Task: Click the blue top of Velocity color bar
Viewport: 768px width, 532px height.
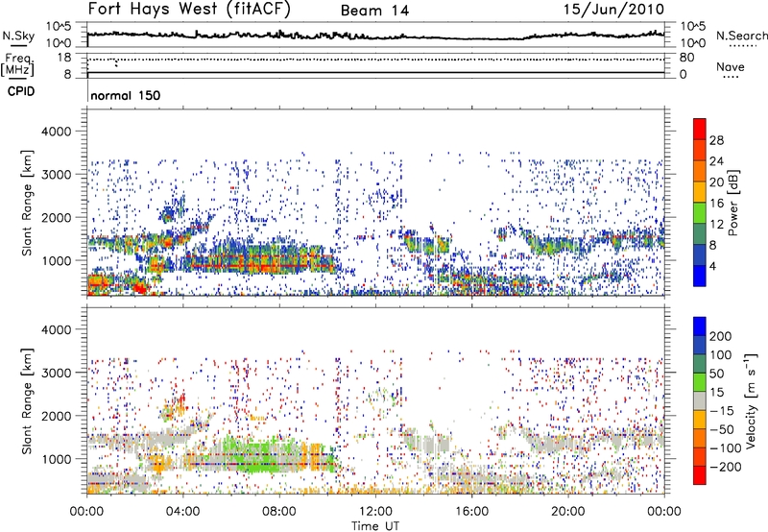Action: [x=700, y=326]
